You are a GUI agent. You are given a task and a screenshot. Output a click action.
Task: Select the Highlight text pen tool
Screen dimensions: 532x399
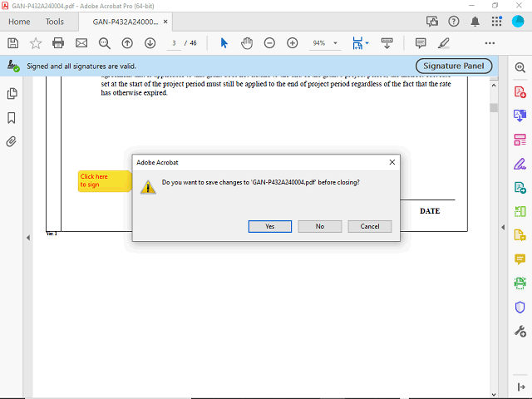click(443, 43)
